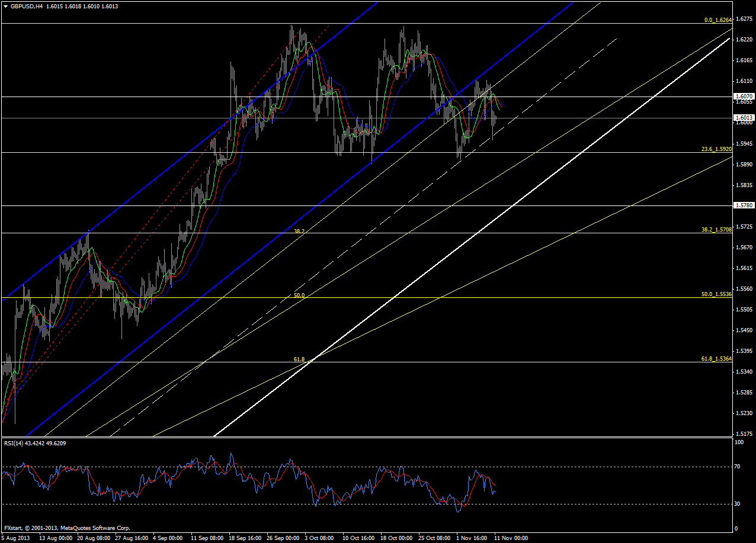Click the OHLC quote 1.6015 1.6018 1.6010 1.6013
The width and height of the screenshot is (756, 543).
point(82,6)
